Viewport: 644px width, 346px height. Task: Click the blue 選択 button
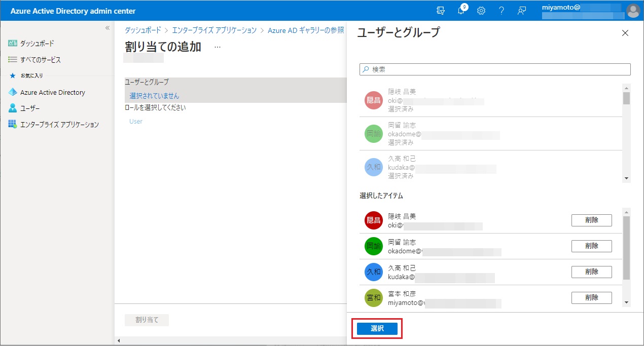[x=377, y=329]
